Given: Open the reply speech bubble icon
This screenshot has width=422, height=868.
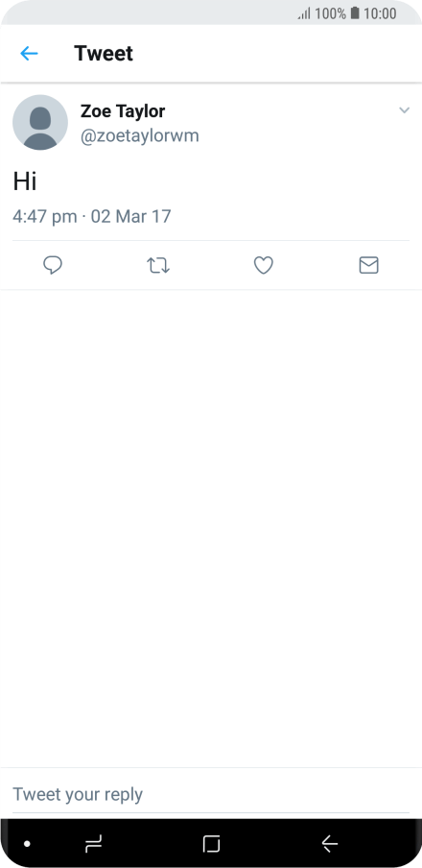Looking at the screenshot, I should click(x=53, y=266).
